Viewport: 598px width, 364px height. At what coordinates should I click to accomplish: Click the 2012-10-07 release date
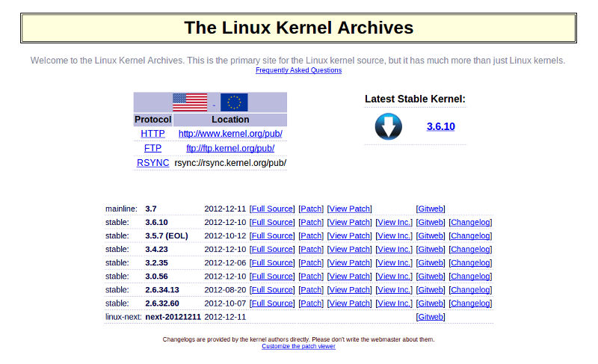coord(226,303)
